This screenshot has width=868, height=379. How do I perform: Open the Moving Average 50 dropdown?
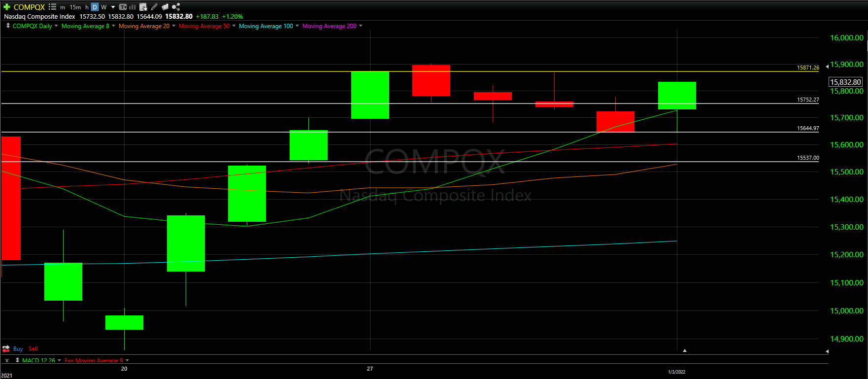(x=234, y=26)
